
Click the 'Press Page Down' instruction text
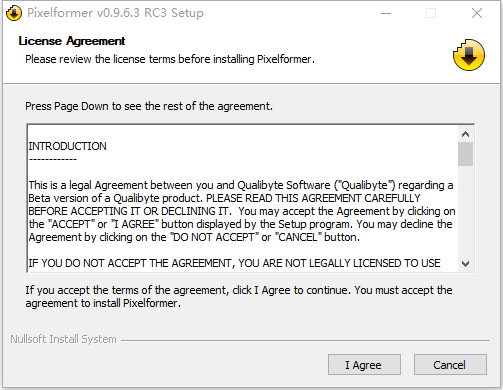click(x=149, y=106)
